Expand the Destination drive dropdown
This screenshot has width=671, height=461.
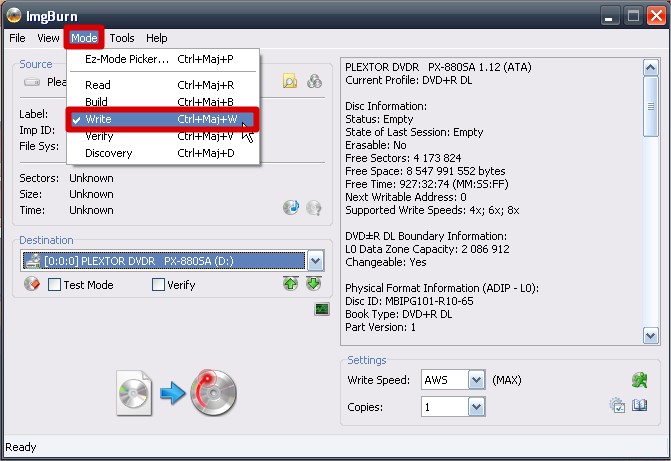pos(316,261)
